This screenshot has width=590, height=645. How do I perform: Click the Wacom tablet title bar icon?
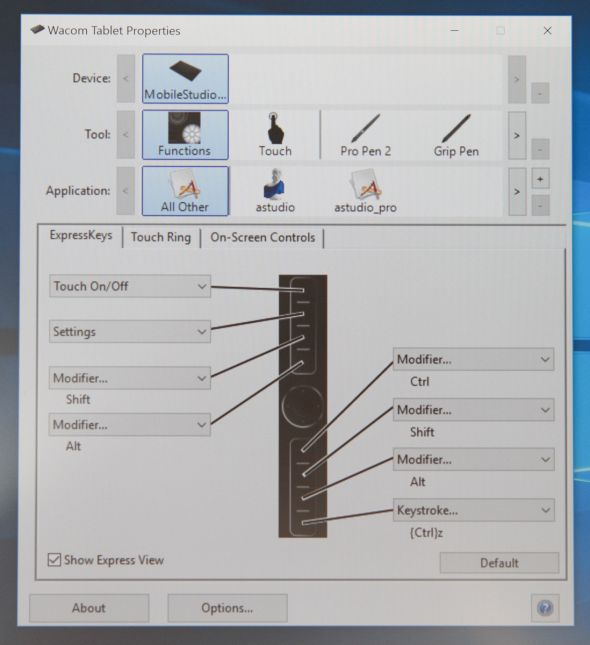(37, 30)
